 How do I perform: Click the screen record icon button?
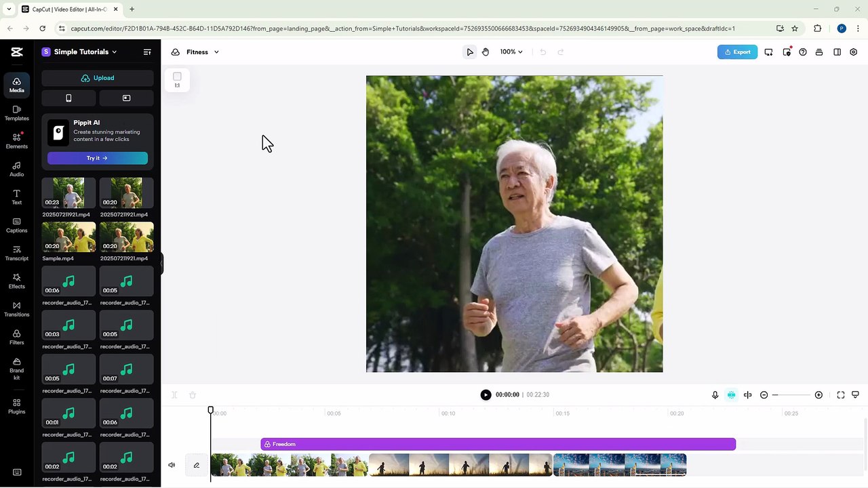[x=126, y=98]
